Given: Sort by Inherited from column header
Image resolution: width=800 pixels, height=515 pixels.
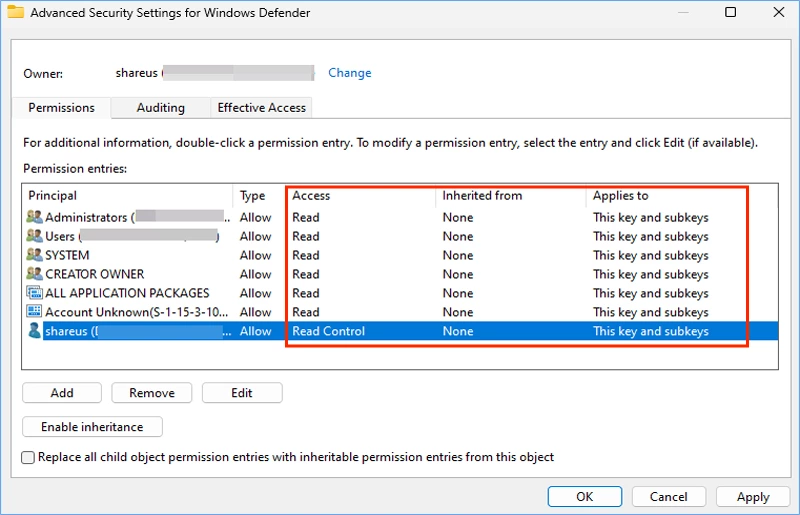Looking at the screenshot, I should (x=511, y=195).
